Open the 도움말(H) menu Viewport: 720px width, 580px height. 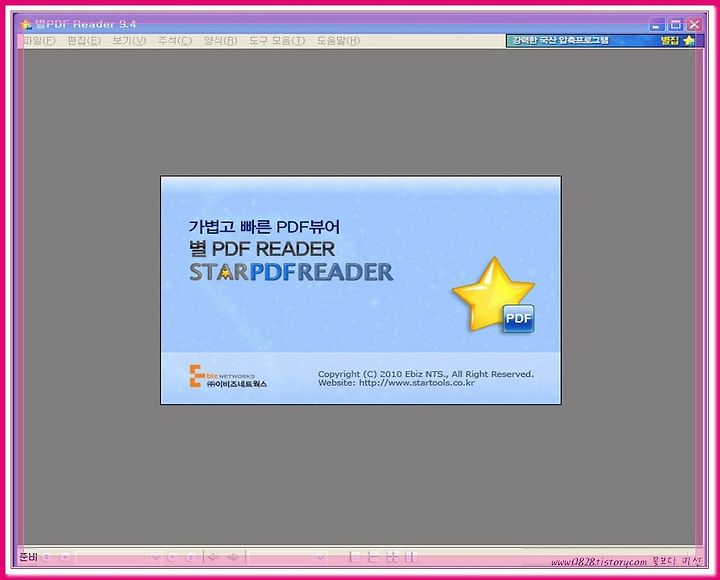pos(338,41)
